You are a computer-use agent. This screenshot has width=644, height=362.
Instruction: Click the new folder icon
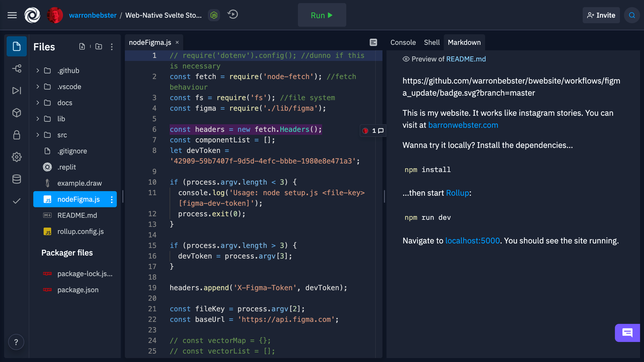point(99,46)
